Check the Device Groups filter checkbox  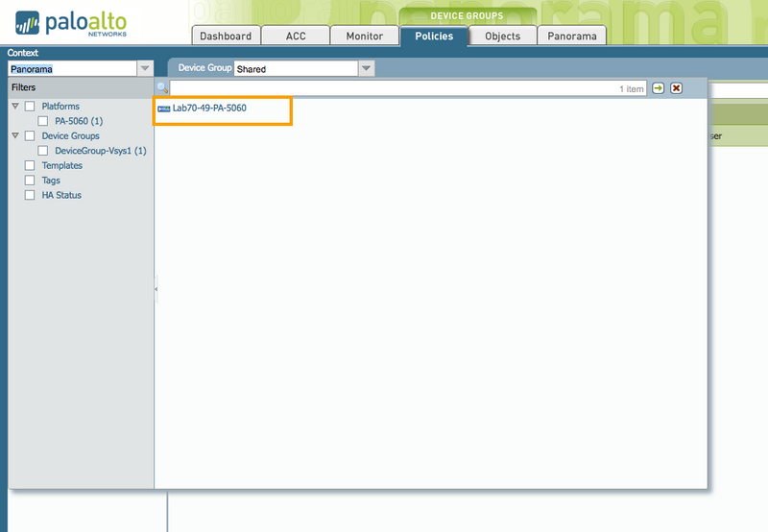point(30,135)
